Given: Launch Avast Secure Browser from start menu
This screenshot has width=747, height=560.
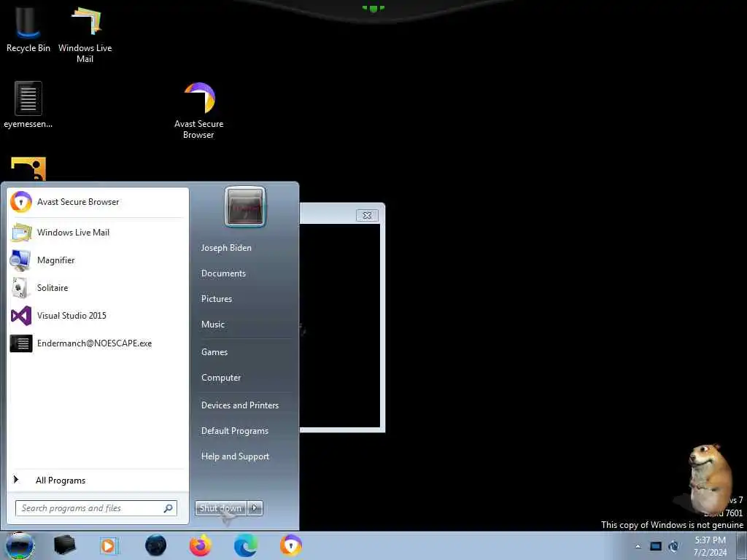Looking at the screenshot, I should [97, 202].
